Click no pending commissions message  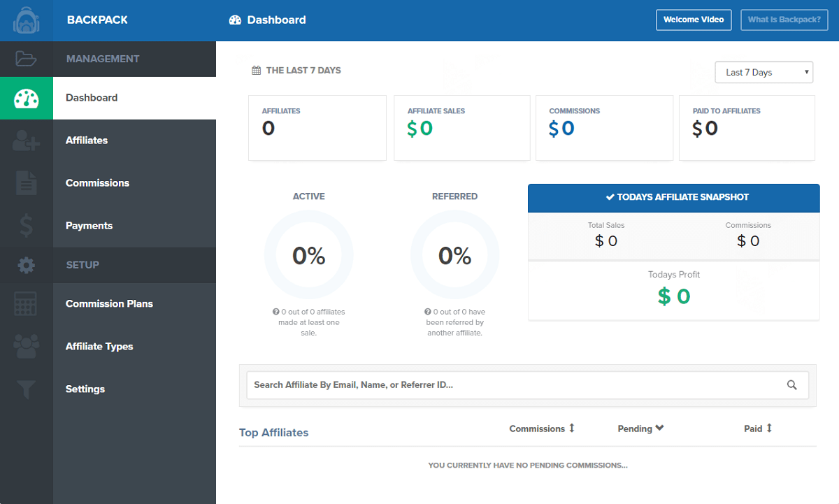coord(528,465)
